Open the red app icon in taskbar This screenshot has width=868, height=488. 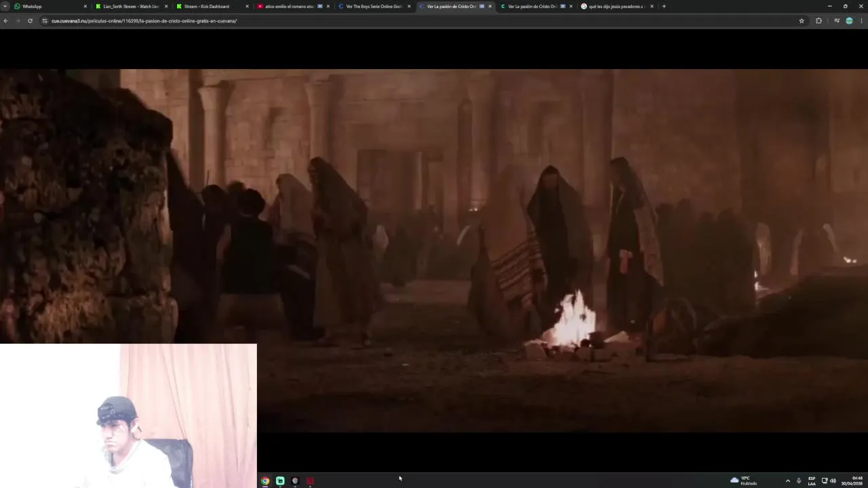310,481
